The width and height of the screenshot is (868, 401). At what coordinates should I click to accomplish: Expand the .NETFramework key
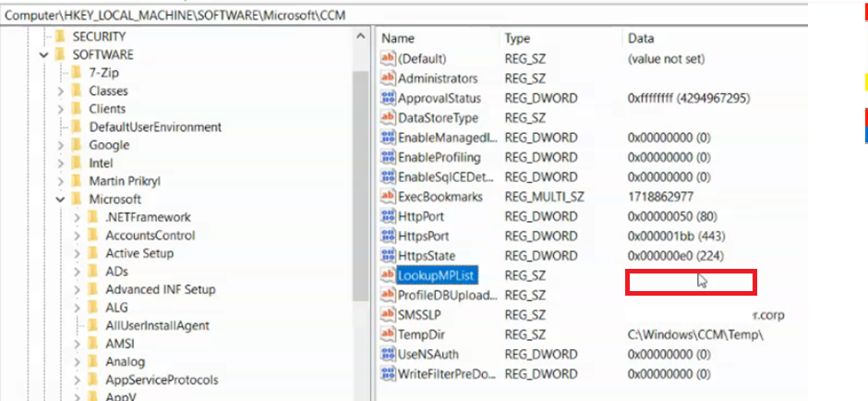click(78, 217)
